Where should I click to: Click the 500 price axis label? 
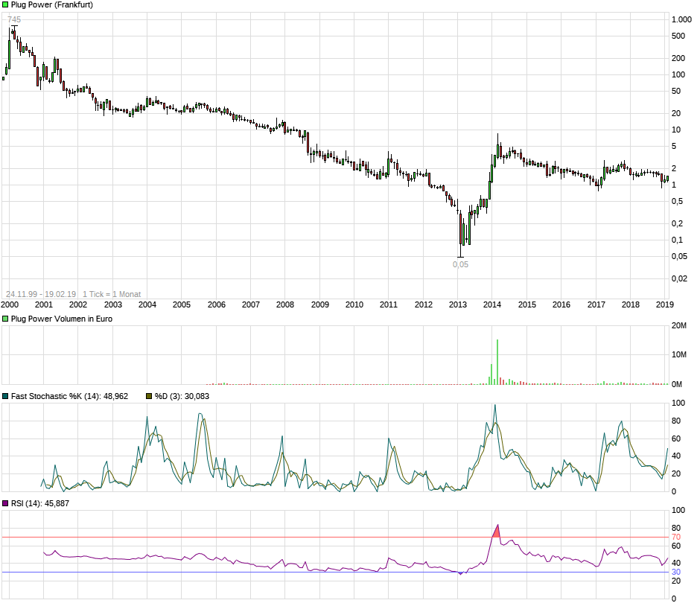pos(678,36)
